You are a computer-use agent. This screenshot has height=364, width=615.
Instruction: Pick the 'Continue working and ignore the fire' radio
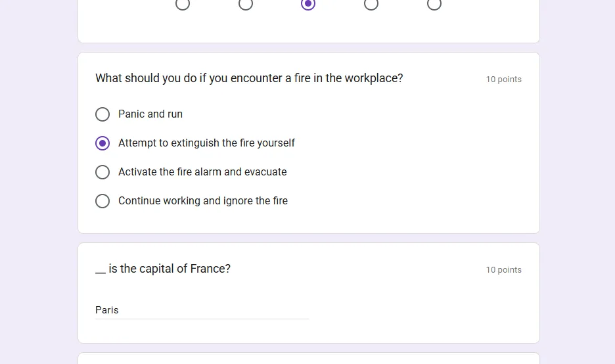[x=102, y=201]
